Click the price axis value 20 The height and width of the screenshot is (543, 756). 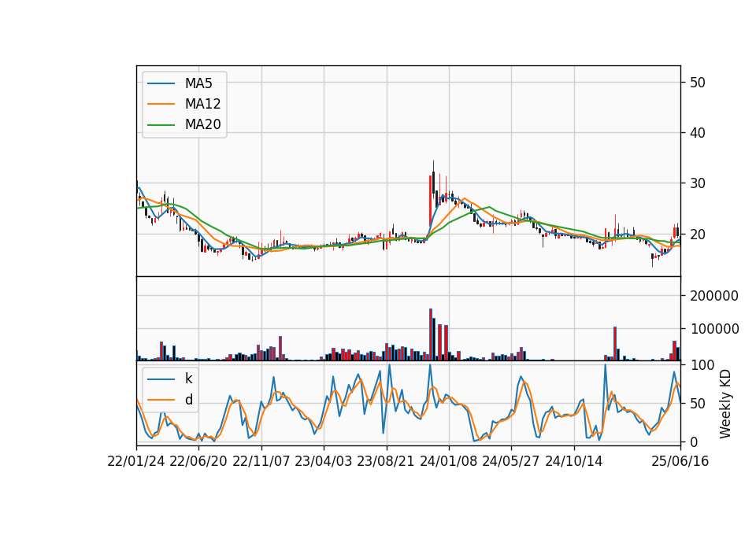click(698, 235)
